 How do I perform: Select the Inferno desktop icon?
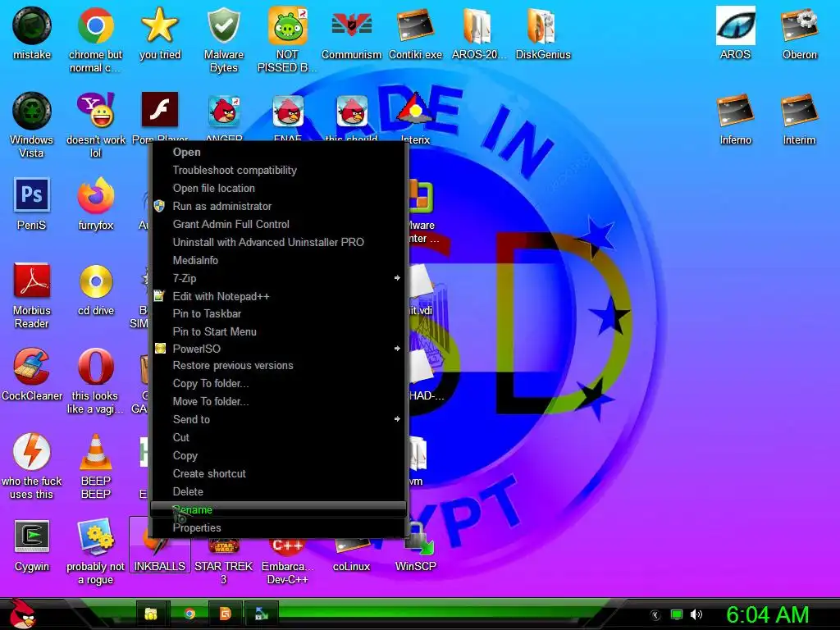point(736,111)
